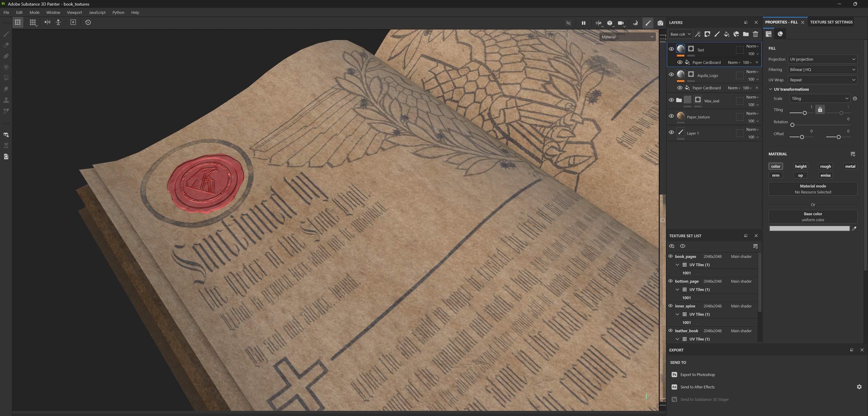Hide the Aquila_Logo layer
Screen dimensions: 868x416
coord(671,74)
